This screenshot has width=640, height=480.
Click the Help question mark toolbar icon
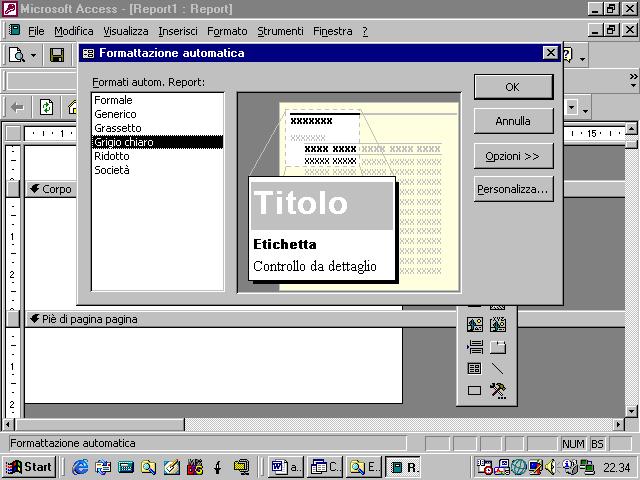tap(568, 55)
